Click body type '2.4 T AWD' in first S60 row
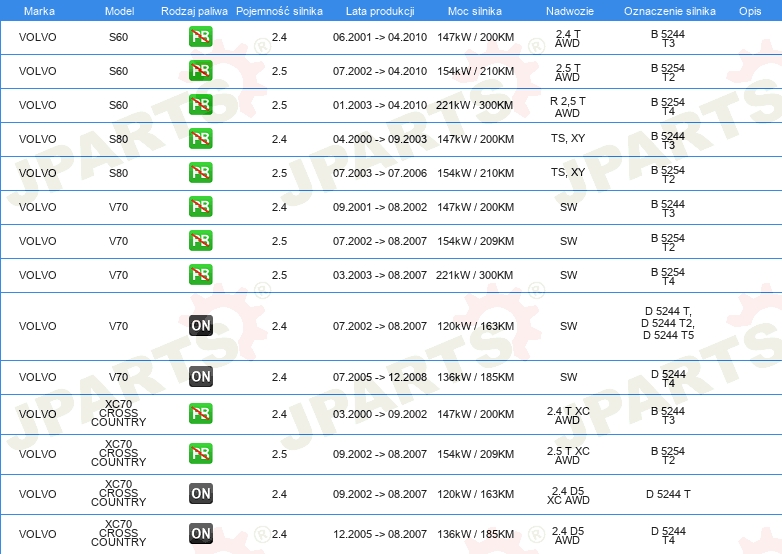 tap(568, 38)
